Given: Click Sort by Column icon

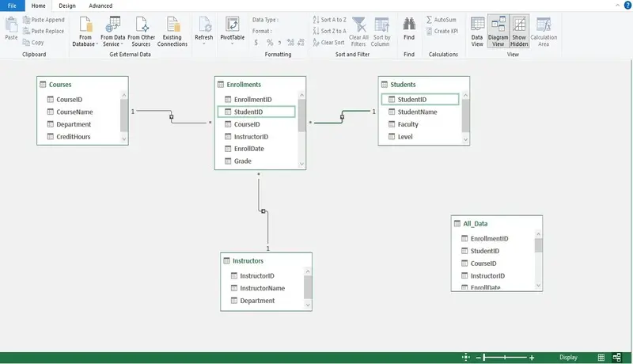Looking at the screenshot, I should [381, 32].
